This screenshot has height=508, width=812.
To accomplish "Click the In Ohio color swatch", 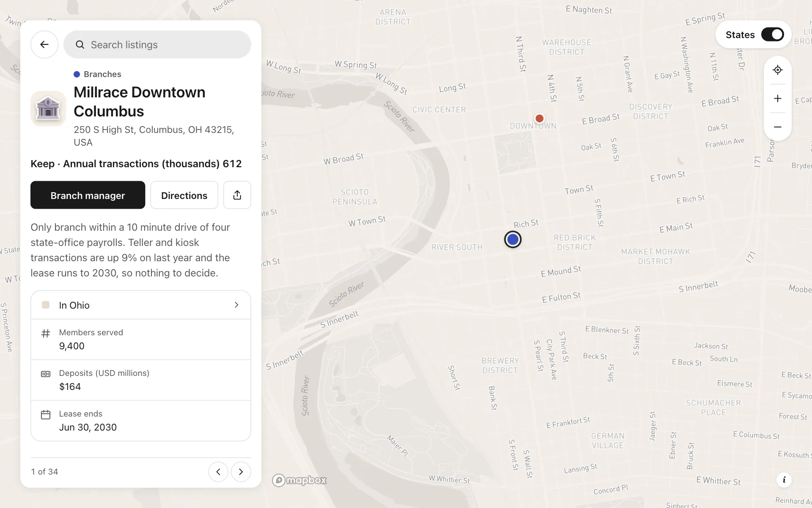I will (x=46, y=305).
